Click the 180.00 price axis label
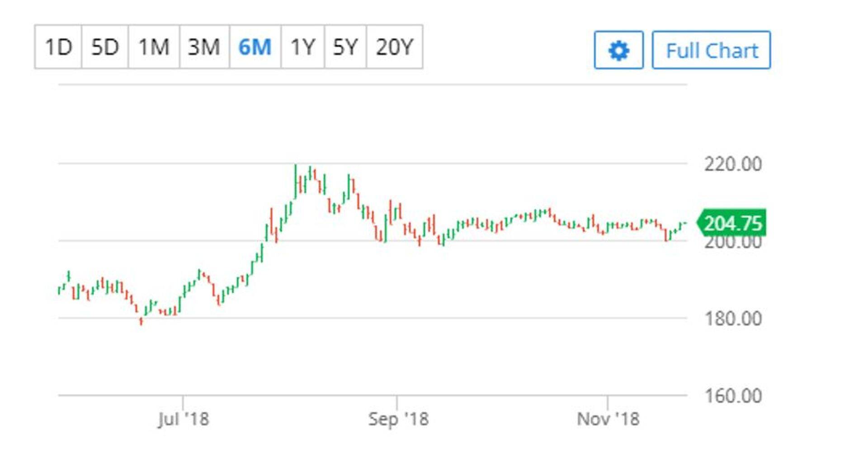Viewport: 868px width, 454px height. click(732, 319)
